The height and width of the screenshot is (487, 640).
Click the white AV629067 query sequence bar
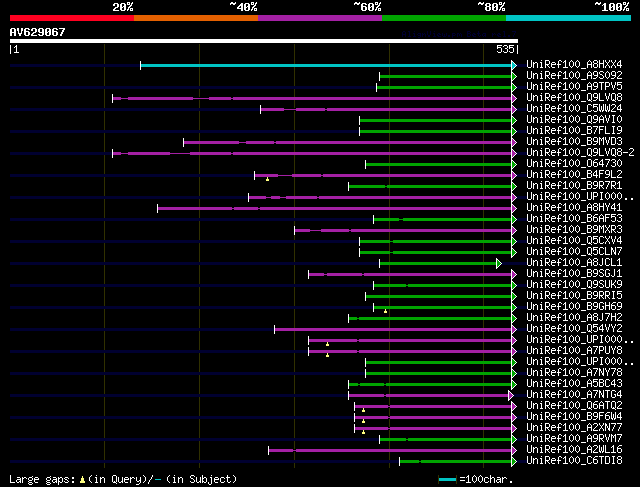pos(264,41)
